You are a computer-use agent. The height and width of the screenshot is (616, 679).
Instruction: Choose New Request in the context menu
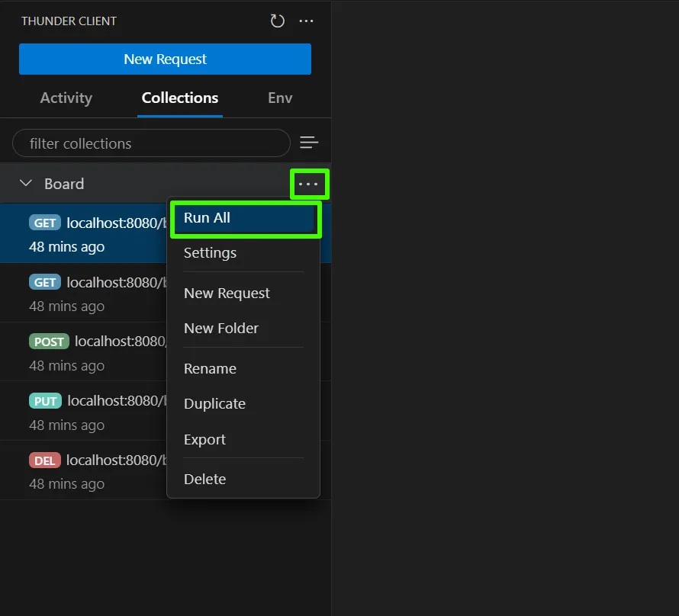tap(244, 294)
